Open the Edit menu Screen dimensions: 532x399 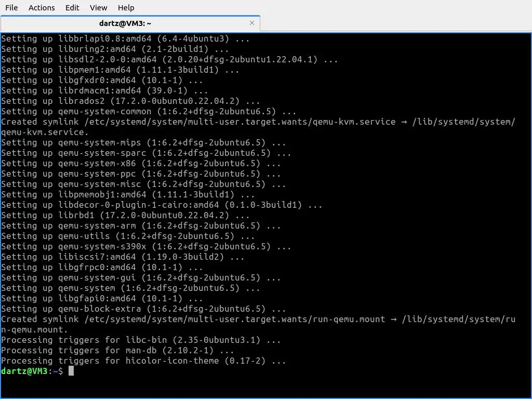coord(72,7)
